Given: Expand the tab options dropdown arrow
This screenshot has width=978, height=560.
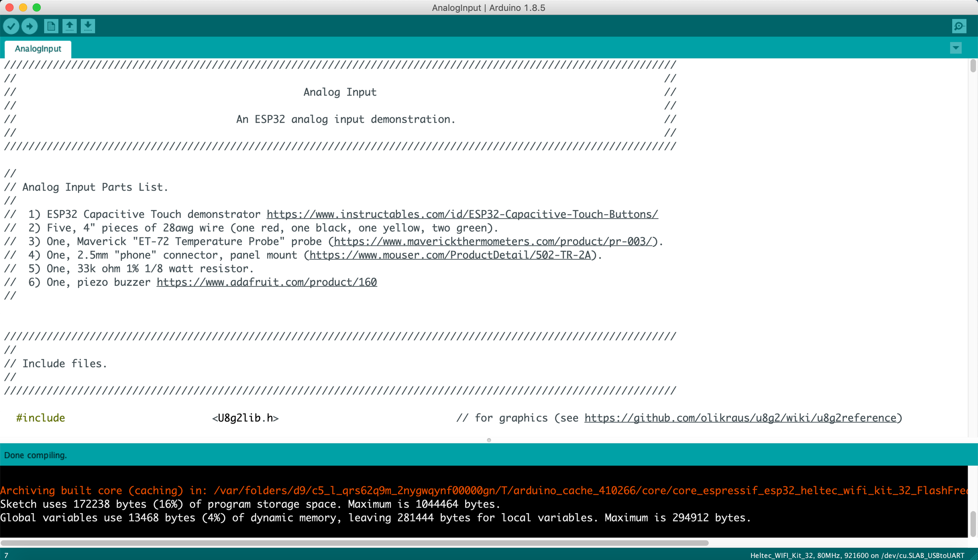Looking at the screenshot, I should [956, 48].
